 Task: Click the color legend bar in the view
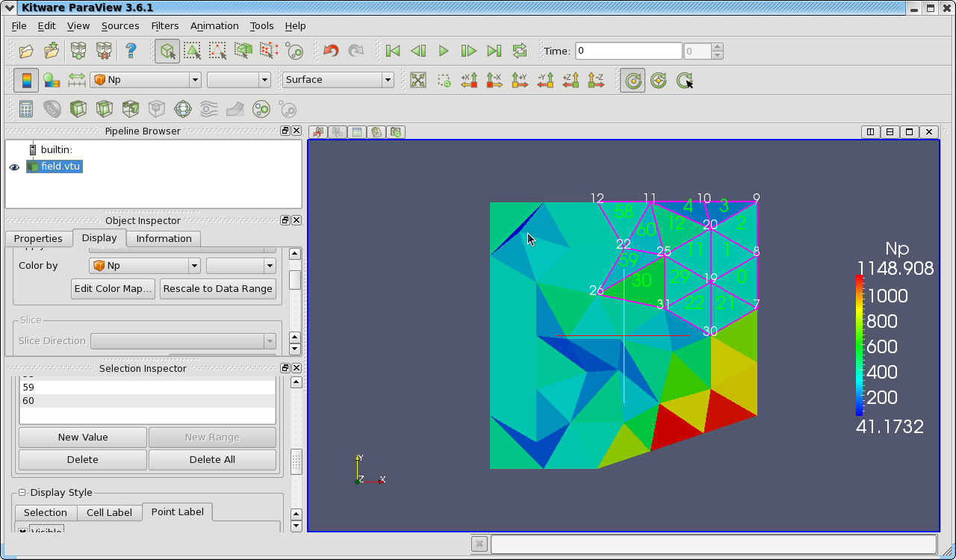[860, 345]
